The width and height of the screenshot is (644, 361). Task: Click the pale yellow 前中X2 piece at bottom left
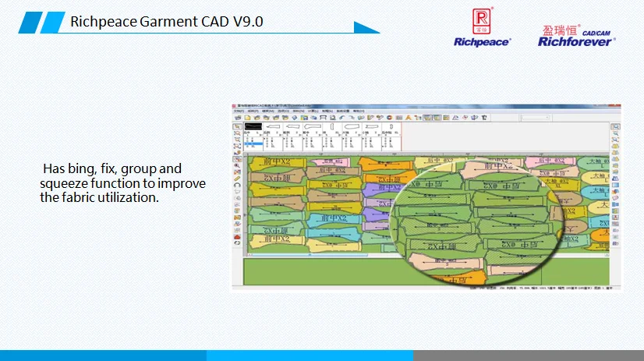pyautogui.click(x=277, y=241)
